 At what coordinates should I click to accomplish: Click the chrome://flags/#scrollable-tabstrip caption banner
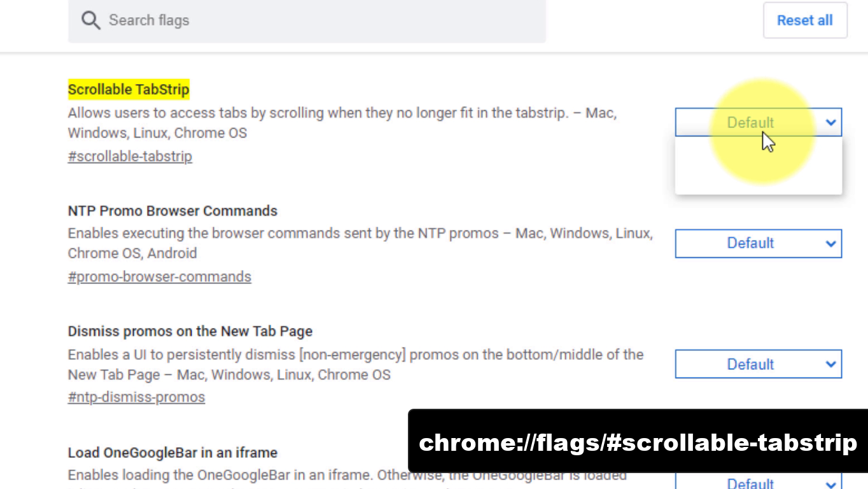point(638,443)
